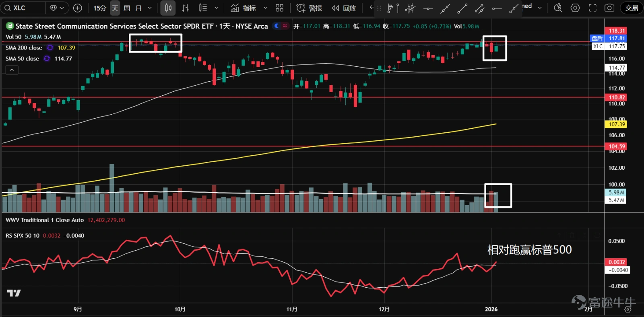
Task: Select the 15分 timeframe
Action: point(100,8)
